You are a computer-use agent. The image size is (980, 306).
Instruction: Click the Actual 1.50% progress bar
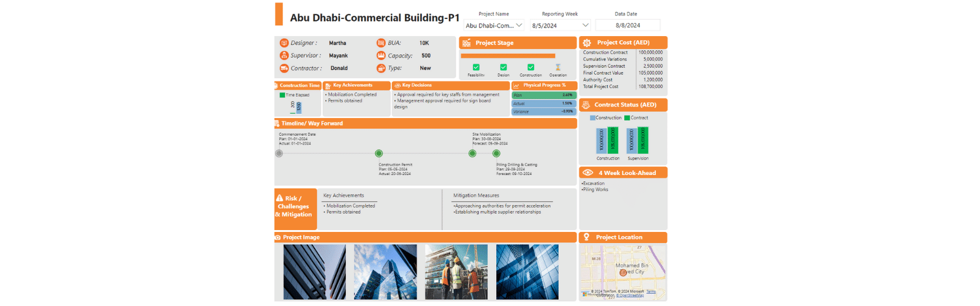(x=544, y=103)
